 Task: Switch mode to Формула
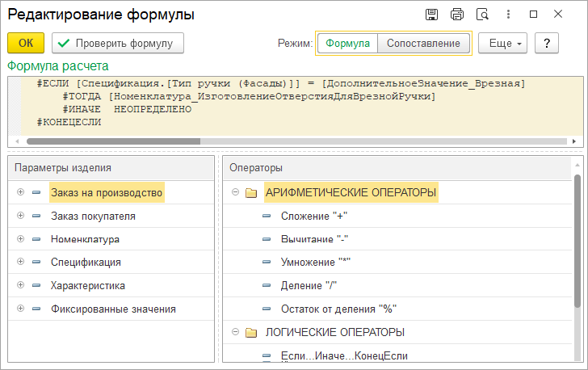pos(347,43)
